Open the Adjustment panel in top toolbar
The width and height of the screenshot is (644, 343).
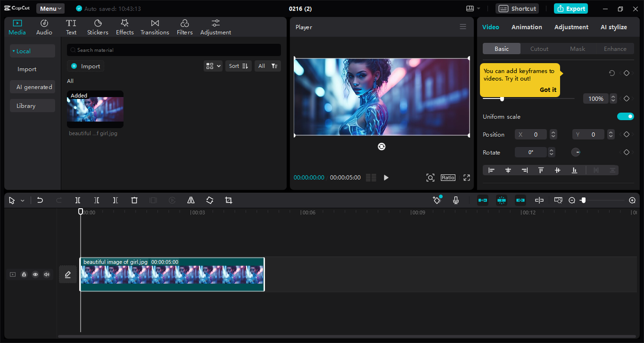click(x=216, y=27)
